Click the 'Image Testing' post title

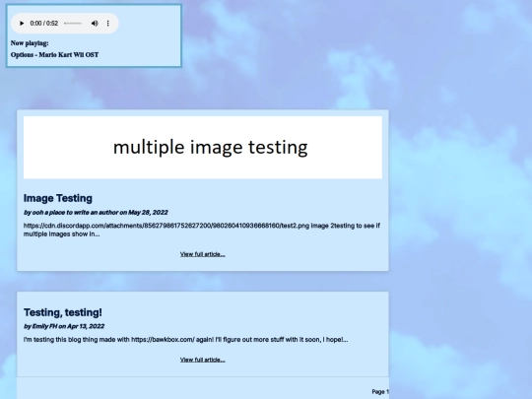58,198
